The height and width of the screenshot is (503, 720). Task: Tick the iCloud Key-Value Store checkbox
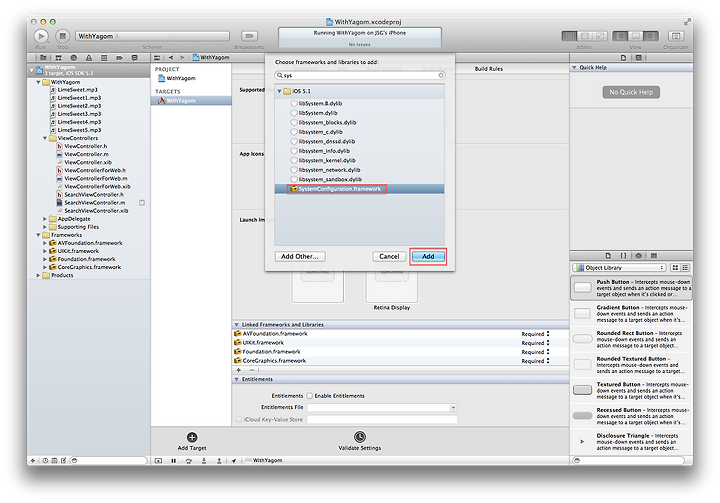(x=238, y=419)
